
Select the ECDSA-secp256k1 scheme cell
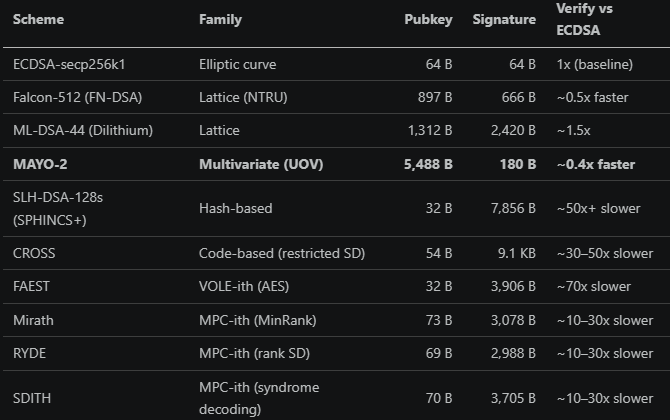[x=69, y=64]
